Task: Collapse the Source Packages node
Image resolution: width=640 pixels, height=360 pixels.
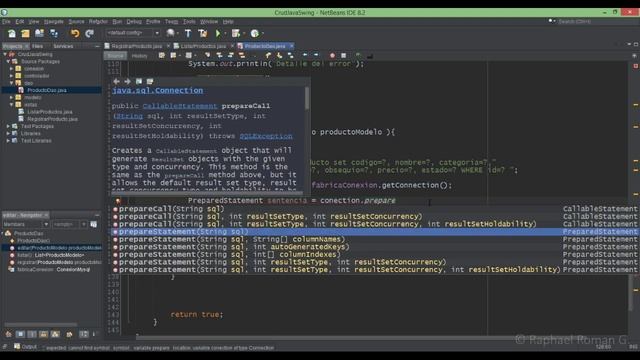Action: 8,62
